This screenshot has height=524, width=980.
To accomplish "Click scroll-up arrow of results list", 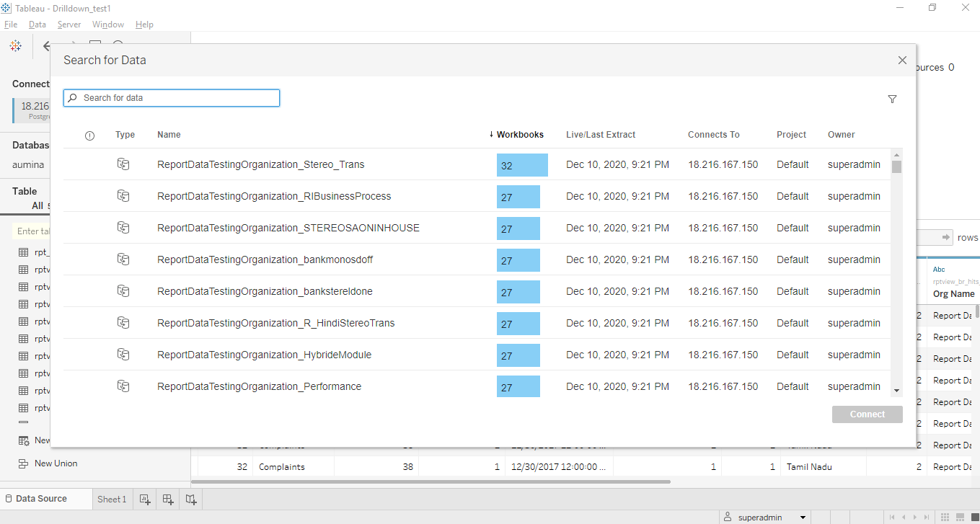I will (896, 154).
